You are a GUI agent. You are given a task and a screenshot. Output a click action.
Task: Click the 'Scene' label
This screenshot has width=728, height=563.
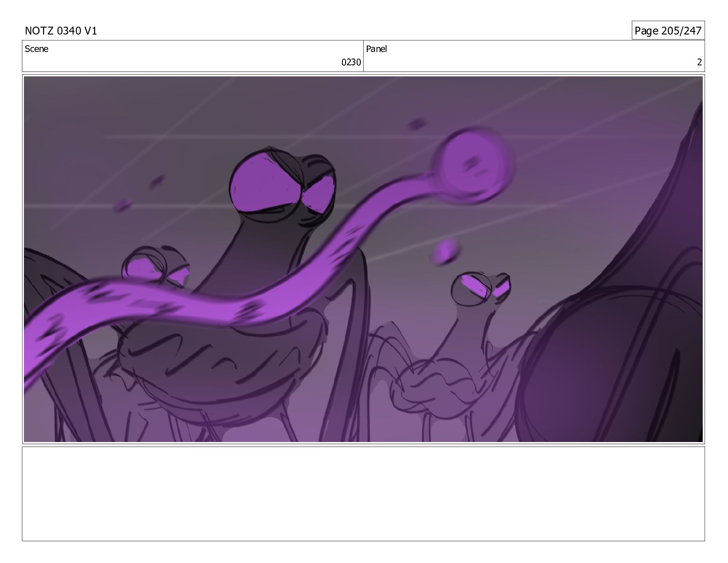[36, 49]
